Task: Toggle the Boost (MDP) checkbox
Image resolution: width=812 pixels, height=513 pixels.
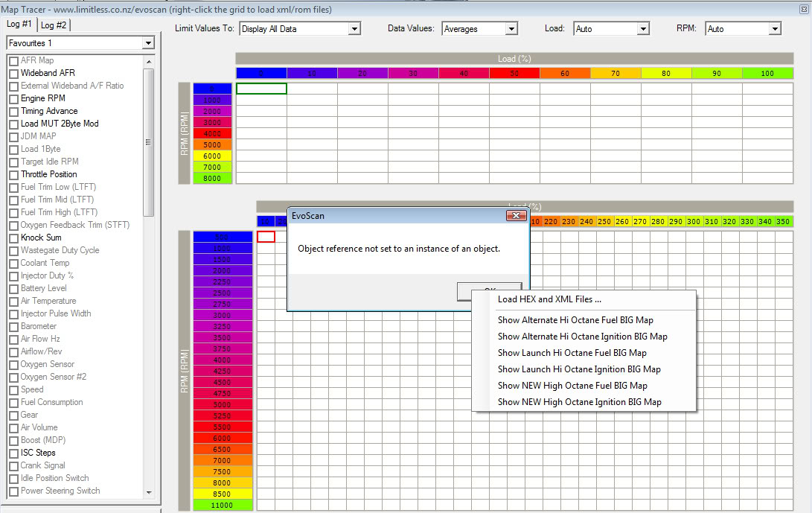Action: pyautogui.click(x=14, y=441)
